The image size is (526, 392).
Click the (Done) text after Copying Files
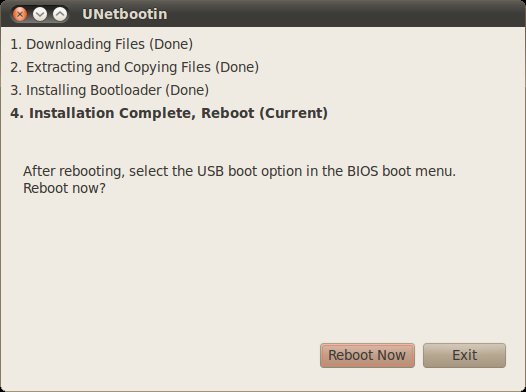click(237, 67)
